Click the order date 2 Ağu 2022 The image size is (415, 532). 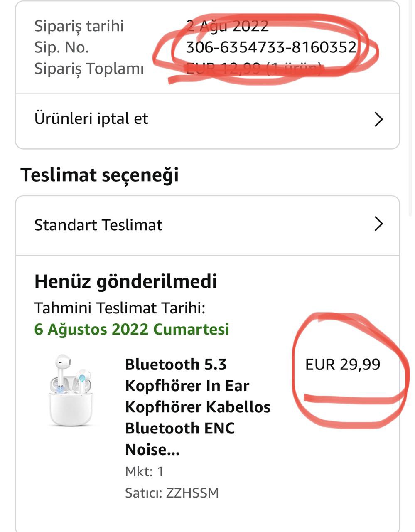coord(227,26)
